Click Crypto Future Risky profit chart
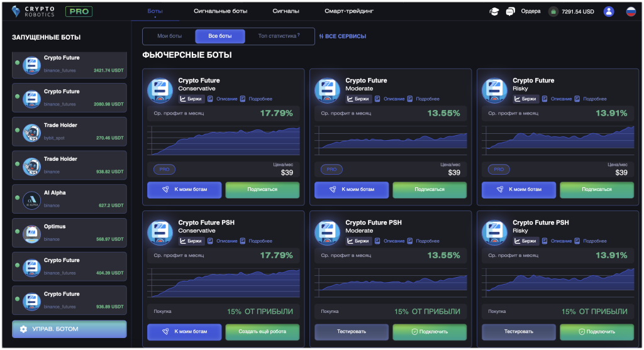 tap(558, 140)
